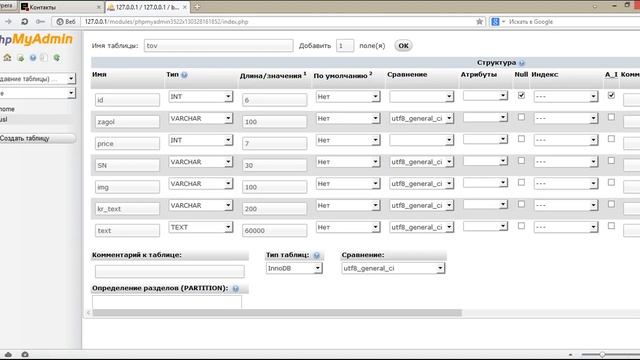Click OK button to add fields
The image size is (640, 360).
[403, 46]
